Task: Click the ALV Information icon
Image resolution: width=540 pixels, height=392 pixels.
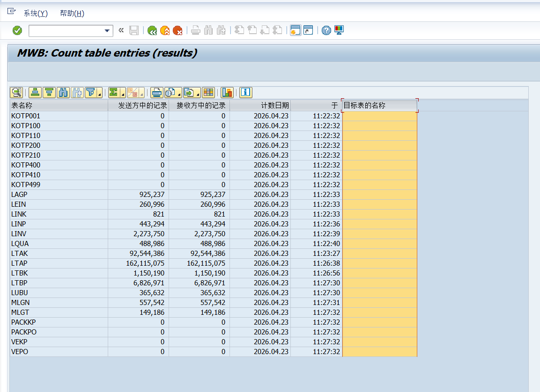Action: (245, 93)
